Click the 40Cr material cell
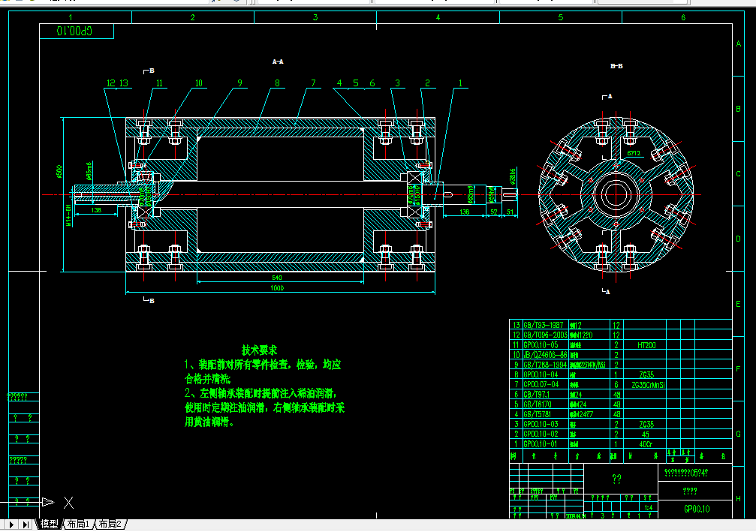The image size is (756, 532). pyautogui.click(x=646, y=444)
